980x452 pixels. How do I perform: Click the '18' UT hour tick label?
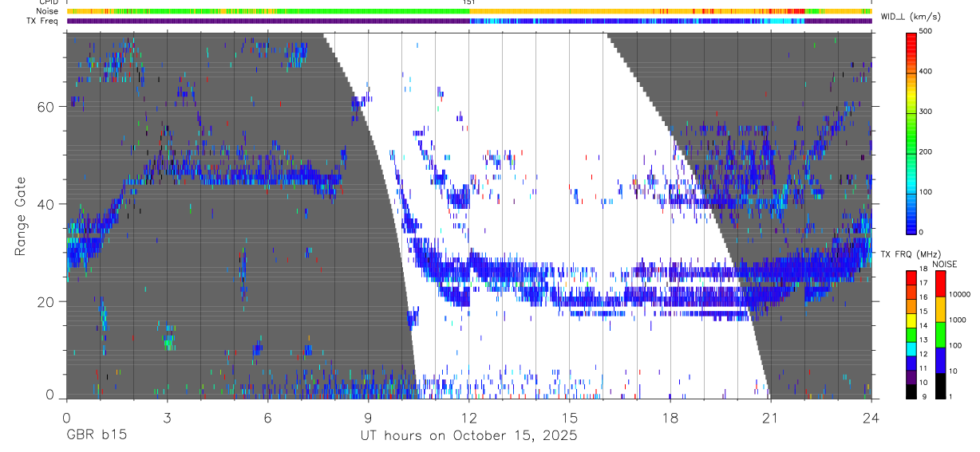tap(670, 416)
